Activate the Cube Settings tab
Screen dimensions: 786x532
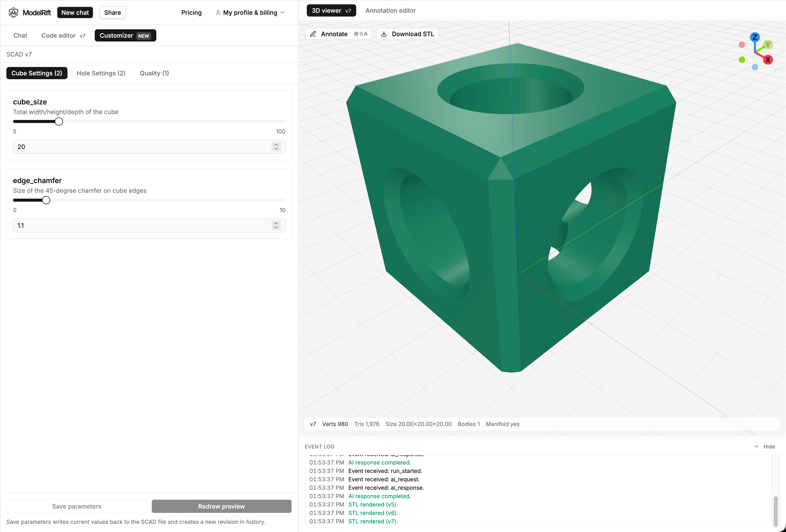click(36, 73)
